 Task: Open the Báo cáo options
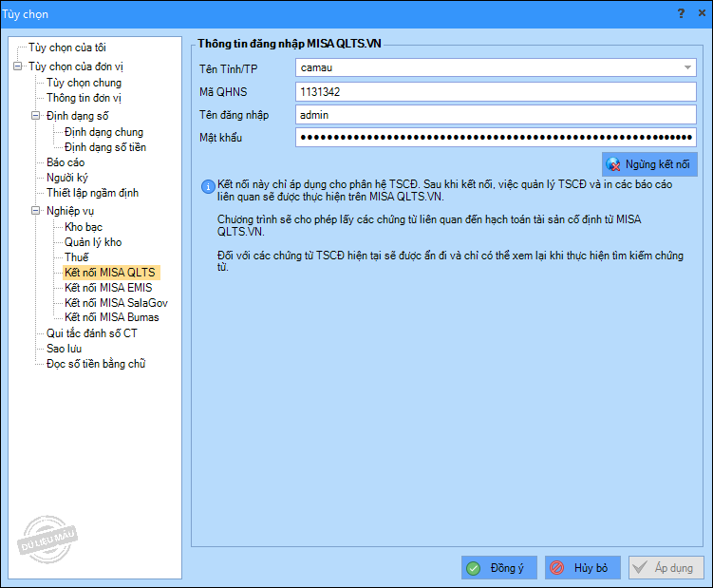coord(66,162)
